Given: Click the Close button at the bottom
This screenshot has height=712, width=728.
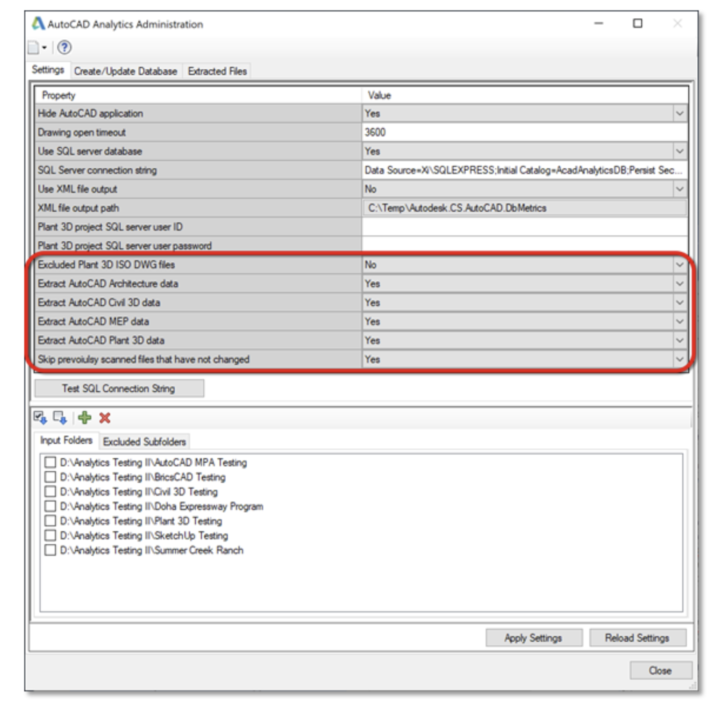Looking at the screenshot, I should [x=660, y=670].
